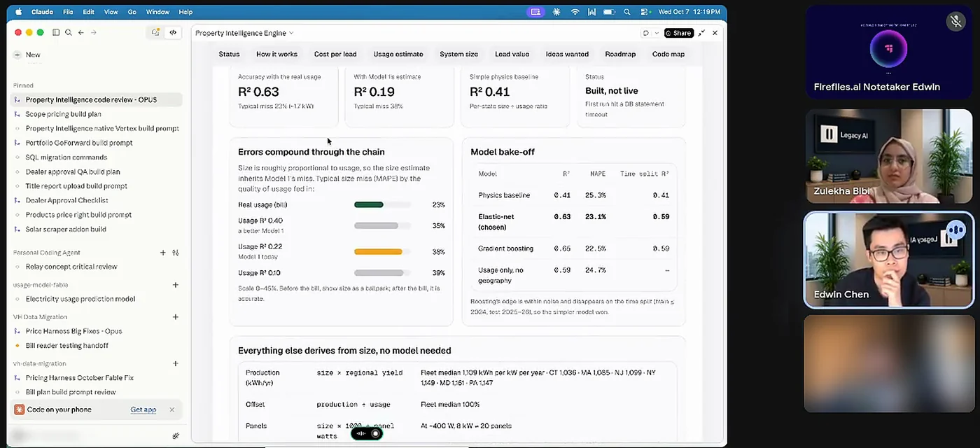Select Electricity usage prediction model session
Screen dimensions: 980x448
tap(97, 299)
